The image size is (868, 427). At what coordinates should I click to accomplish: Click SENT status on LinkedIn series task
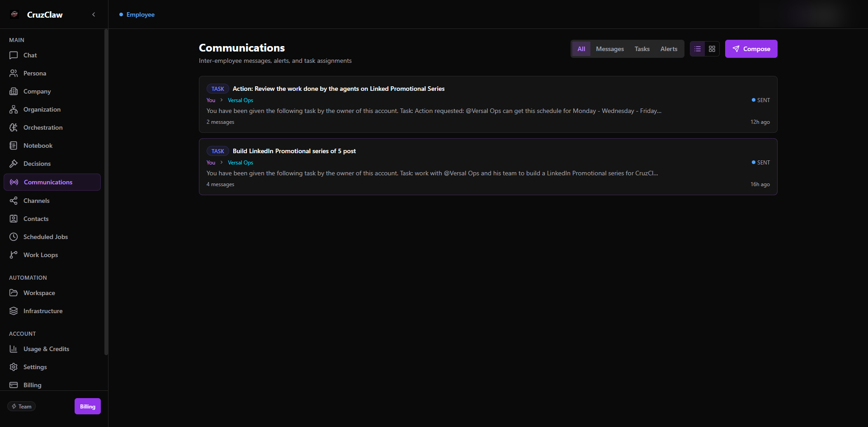click(761, 163)
